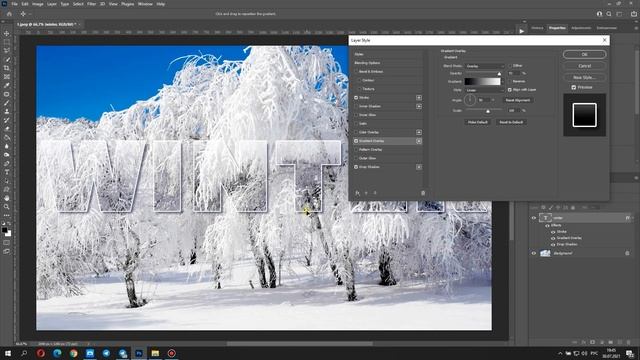640x360 pixels.
Task: Uncheck the Drop Shadow checkbox
Action: 356,167
